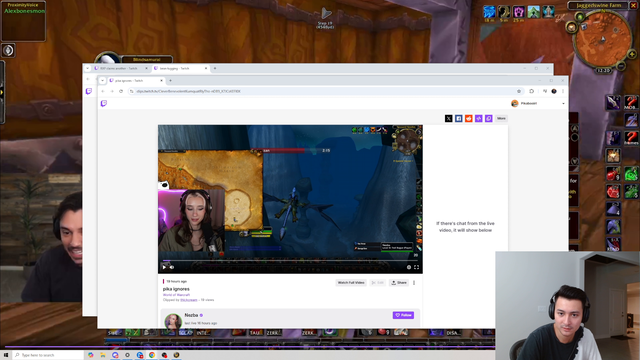
Task: Open Nezba's channel avatar
Action: [x=173, y=321]
